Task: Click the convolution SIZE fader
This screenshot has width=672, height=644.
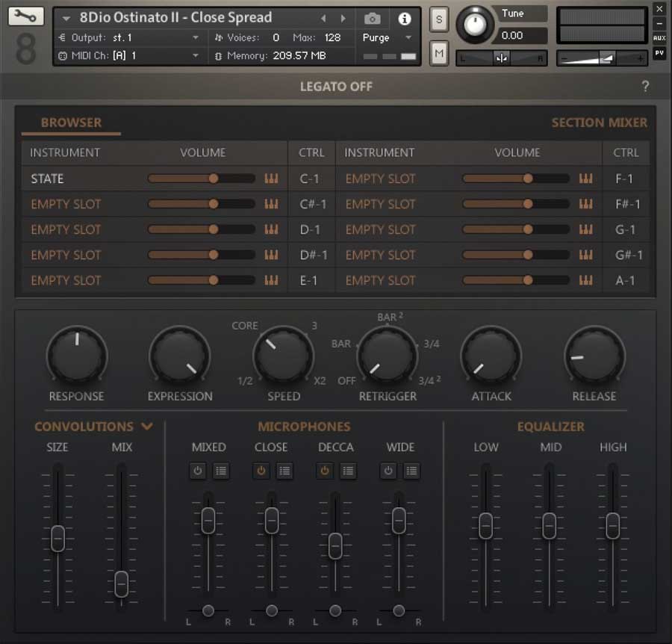Action: click(57, 538)
